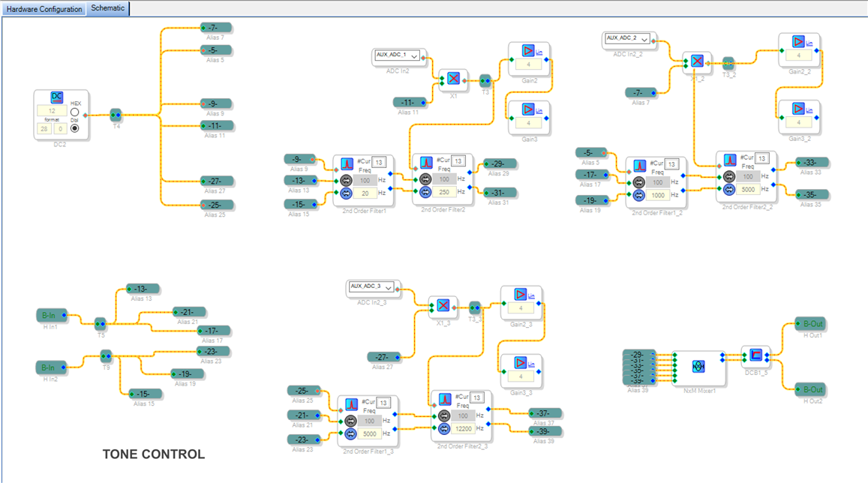This screenshot has height=483, width=868.
Task: Click the gain icon in block Gain3_3
Action: 520,363
